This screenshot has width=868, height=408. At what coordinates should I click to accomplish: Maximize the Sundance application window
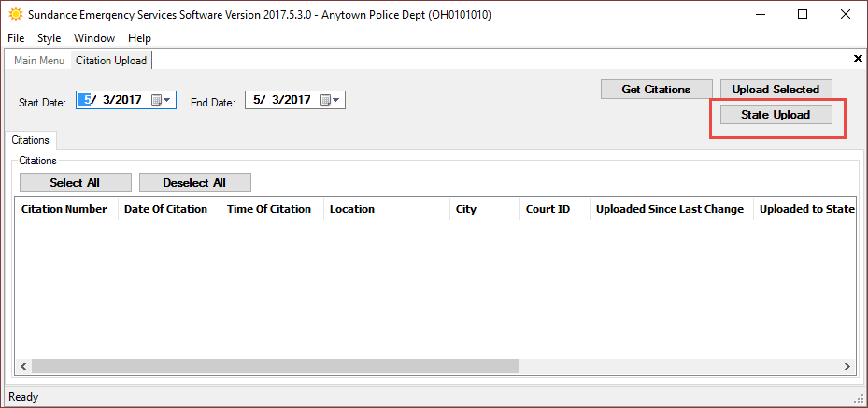[x=802, y=15]
